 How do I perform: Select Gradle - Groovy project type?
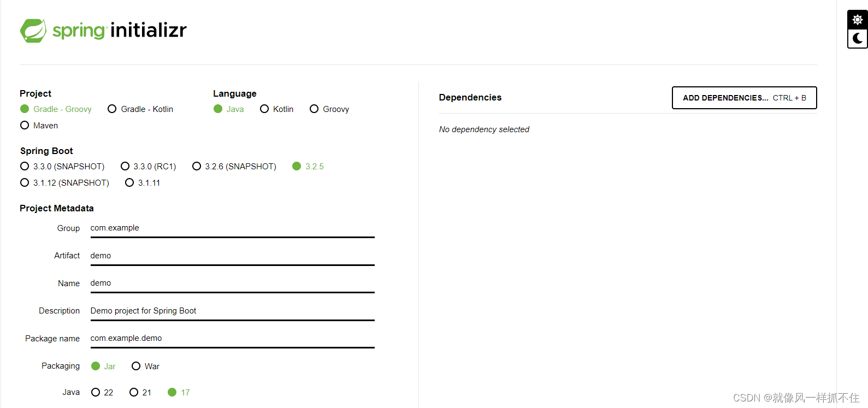[56, 109]
